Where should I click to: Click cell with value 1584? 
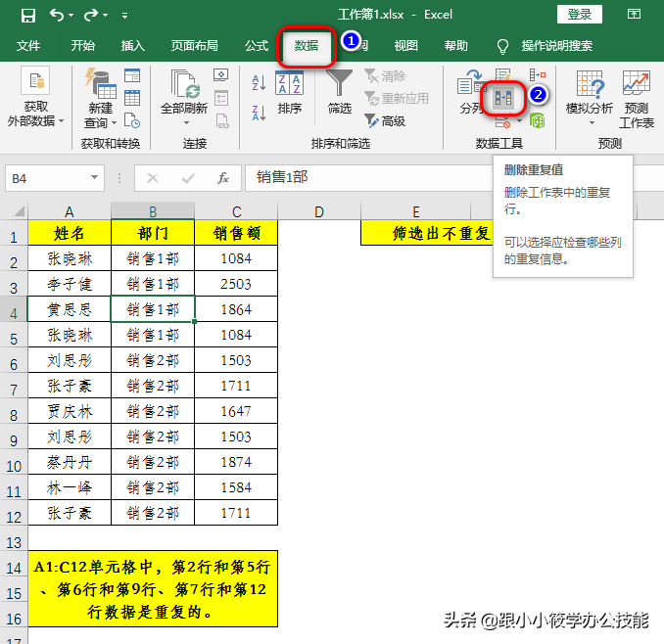(236, 487)
